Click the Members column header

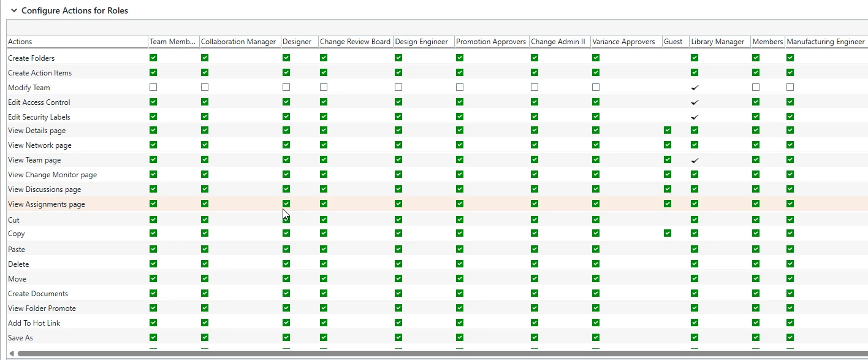767,42
